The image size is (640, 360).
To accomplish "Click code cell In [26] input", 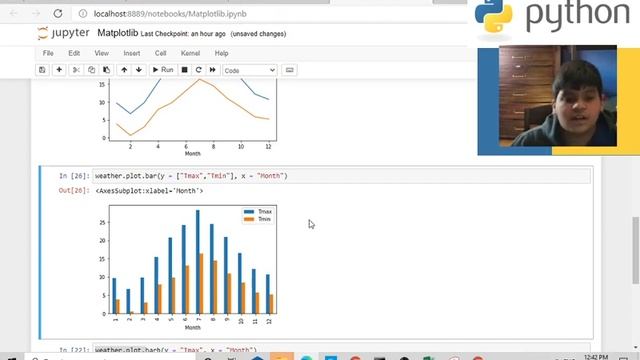I will 341,176.
